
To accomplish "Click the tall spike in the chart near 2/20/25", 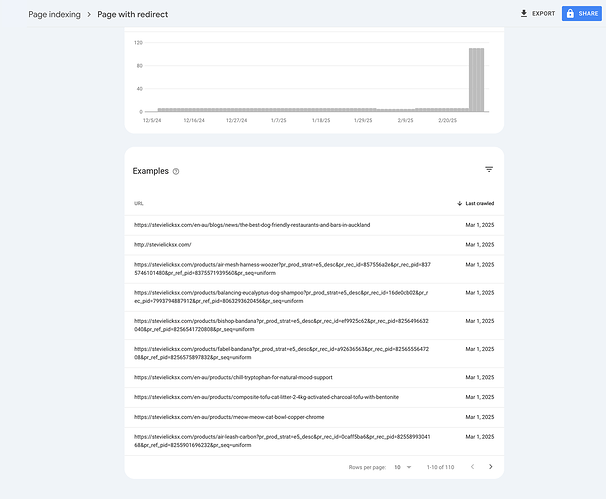I will pos(477,80).
